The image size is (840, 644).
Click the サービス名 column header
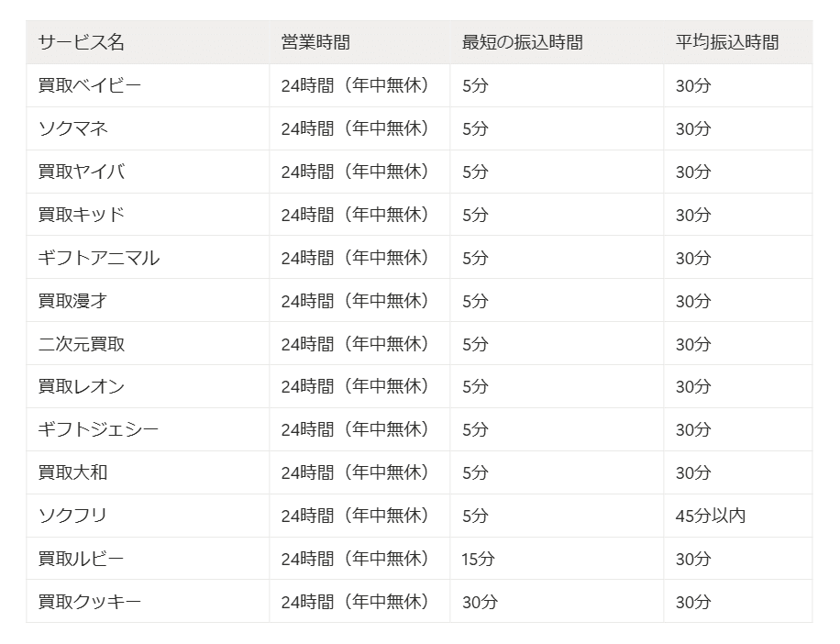[x=81, y=42]
